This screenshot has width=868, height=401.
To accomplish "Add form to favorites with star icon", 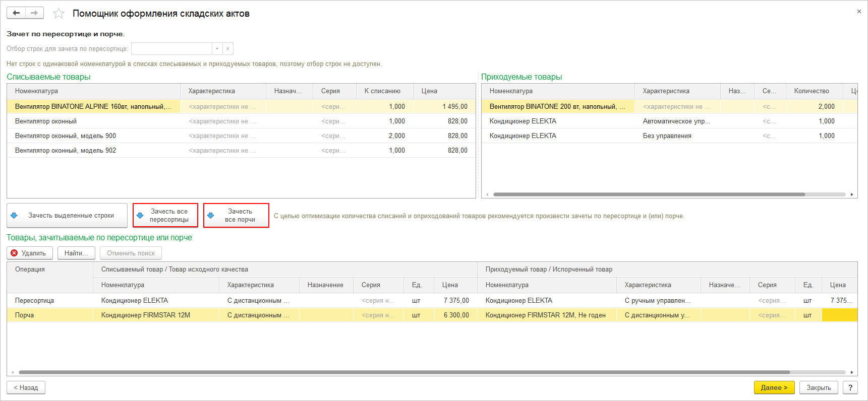I will (59, 14).
